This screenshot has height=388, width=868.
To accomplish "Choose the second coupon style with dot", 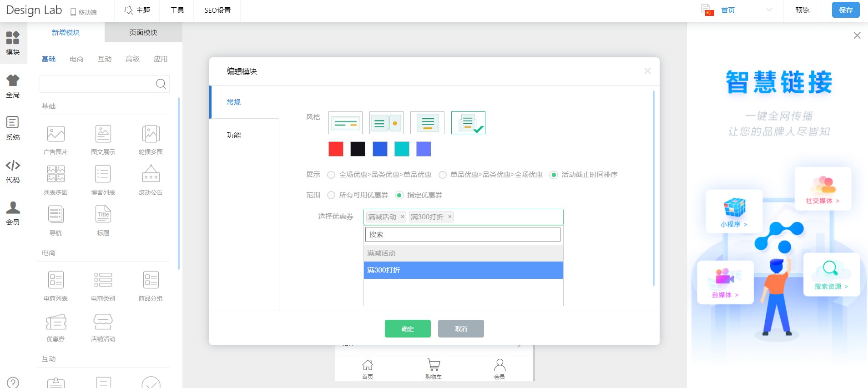I will (386, 123).
